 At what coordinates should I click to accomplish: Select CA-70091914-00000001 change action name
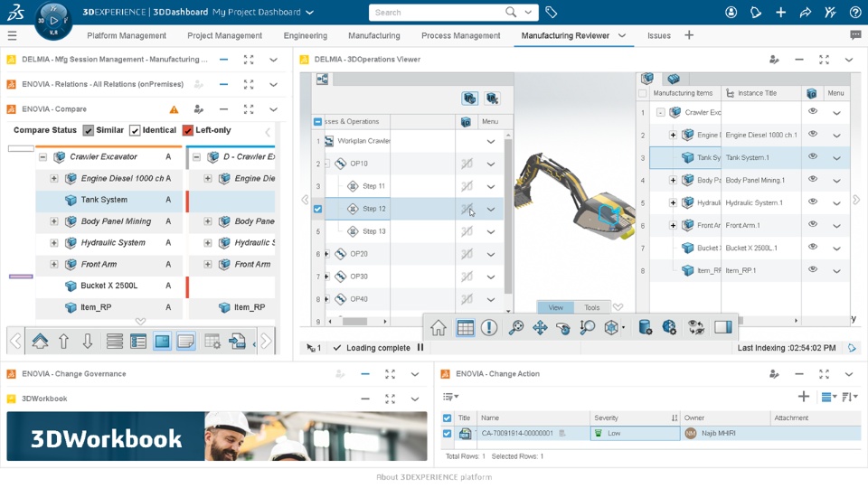point(517,433)
